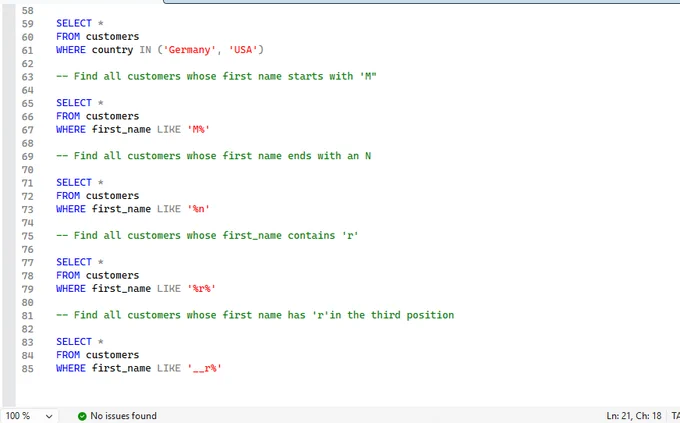Click the No issues found status text

pyautogui.click(x=123, y=416)
